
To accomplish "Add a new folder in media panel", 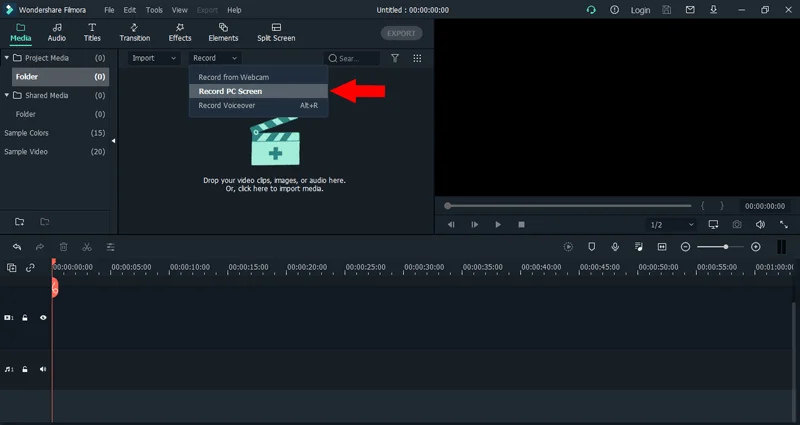I will coord(19,221).
